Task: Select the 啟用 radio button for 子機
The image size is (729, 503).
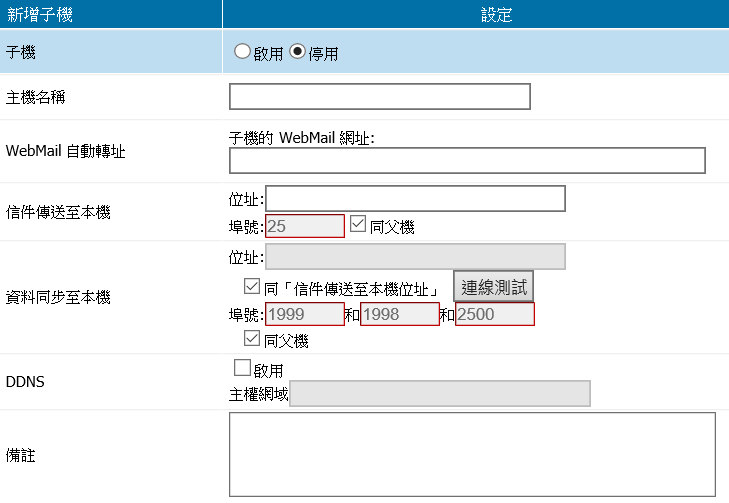Action: (x=242, y=52)
